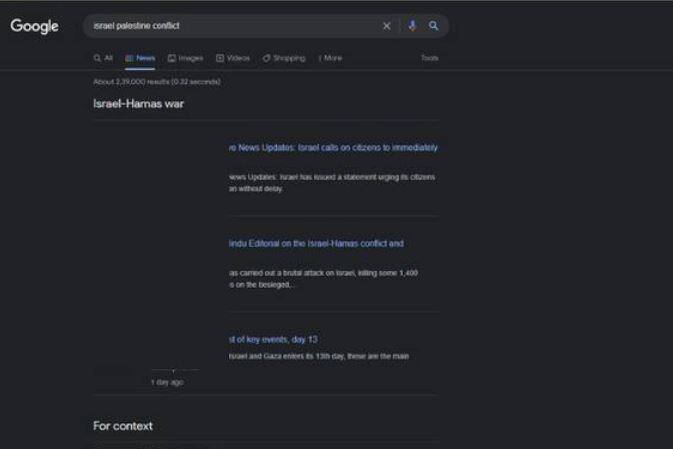This screenshot has height=449, width=673.
Task: Click the Israel-Hamas war section heading
Action: click(138, 104)
